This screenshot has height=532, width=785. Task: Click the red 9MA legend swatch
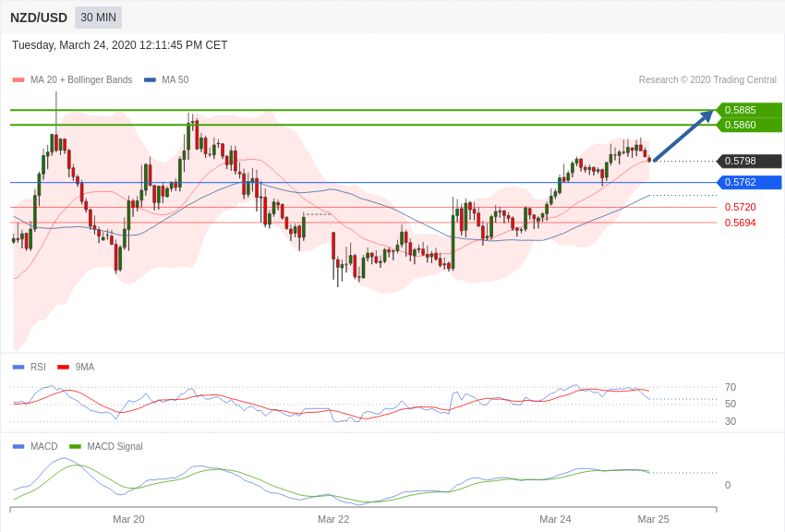tap(64, 368)
